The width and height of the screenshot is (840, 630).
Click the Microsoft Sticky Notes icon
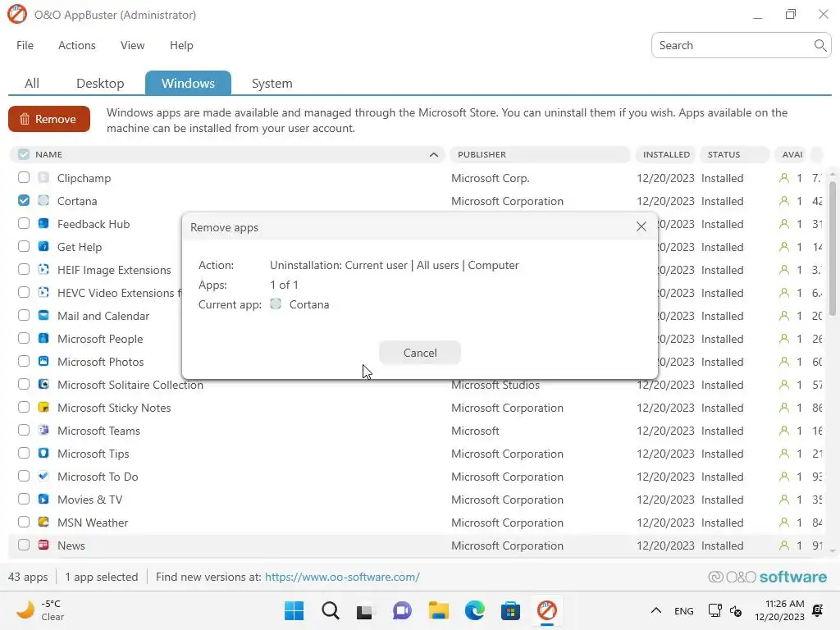click(x=43, y=407)
